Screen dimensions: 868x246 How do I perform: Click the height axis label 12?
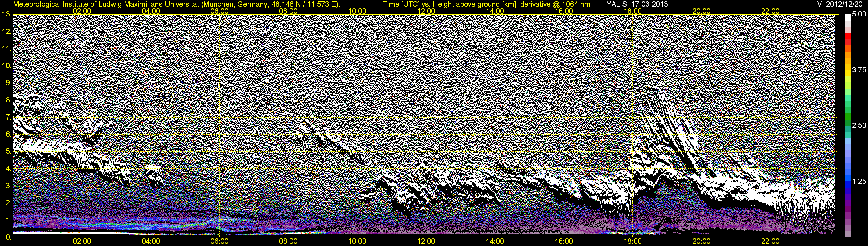[6, 32]
